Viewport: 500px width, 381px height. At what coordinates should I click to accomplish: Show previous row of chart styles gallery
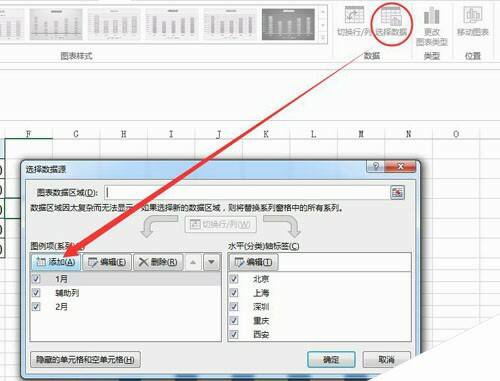[322, 12]
